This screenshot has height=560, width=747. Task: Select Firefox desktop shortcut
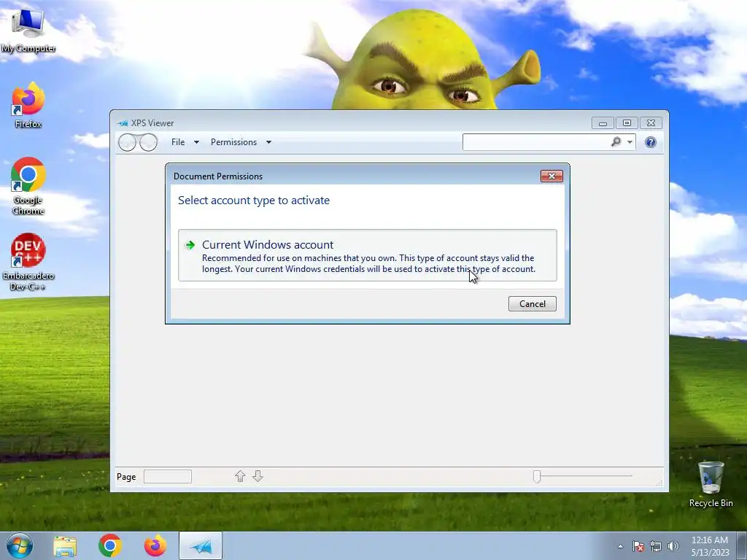pos(28,106)
